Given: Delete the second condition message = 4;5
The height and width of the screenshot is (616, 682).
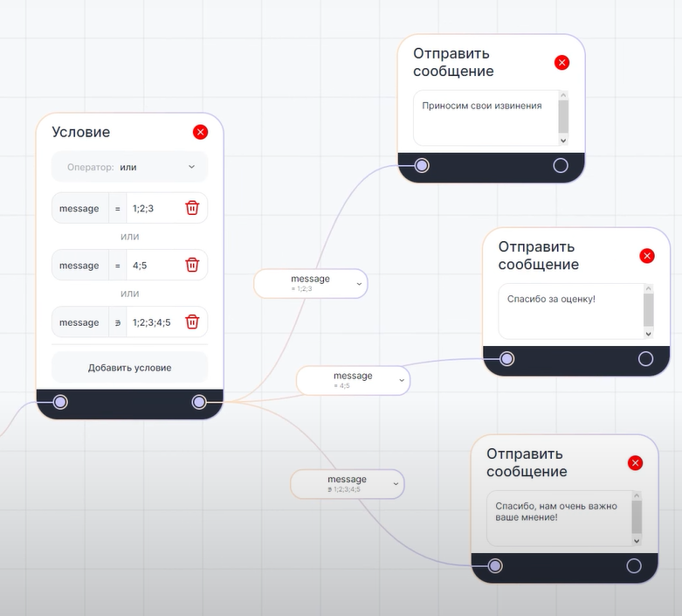Looking at the screenshot, I should (192, 265).
